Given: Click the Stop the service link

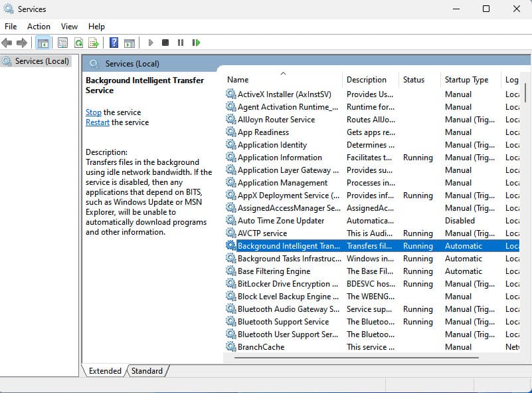Looking at the screenshot, I should (x=93, y=112).
